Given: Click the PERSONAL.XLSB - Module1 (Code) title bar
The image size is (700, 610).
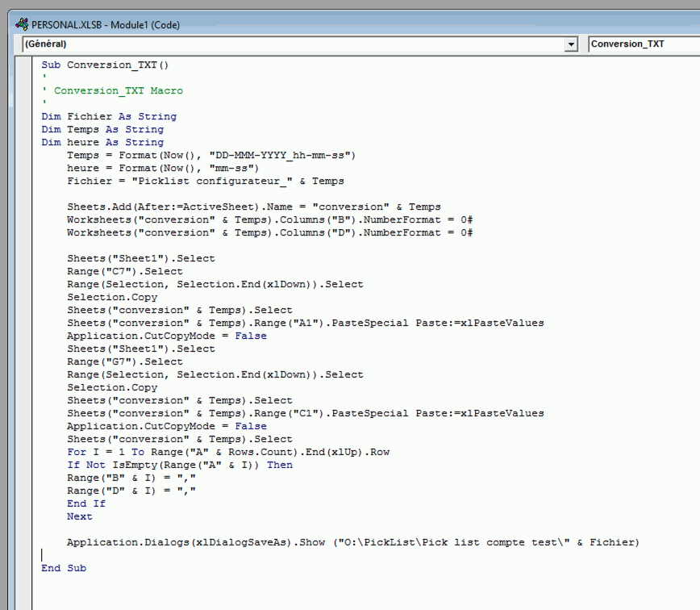Looking at the screenshot, I should (323, 24).
